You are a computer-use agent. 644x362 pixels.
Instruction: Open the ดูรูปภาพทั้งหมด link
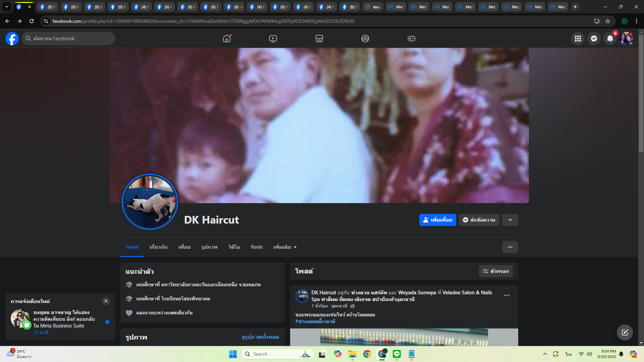click(260, 337)
